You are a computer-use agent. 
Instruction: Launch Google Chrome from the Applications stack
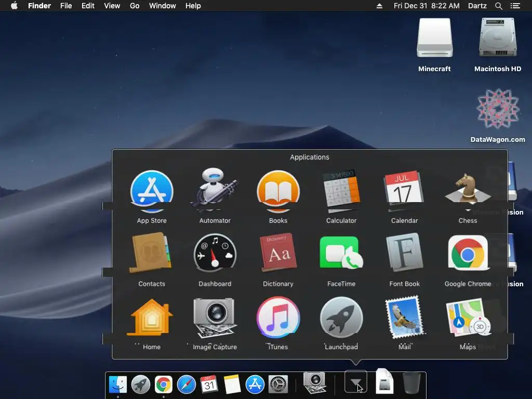point(468,252)
